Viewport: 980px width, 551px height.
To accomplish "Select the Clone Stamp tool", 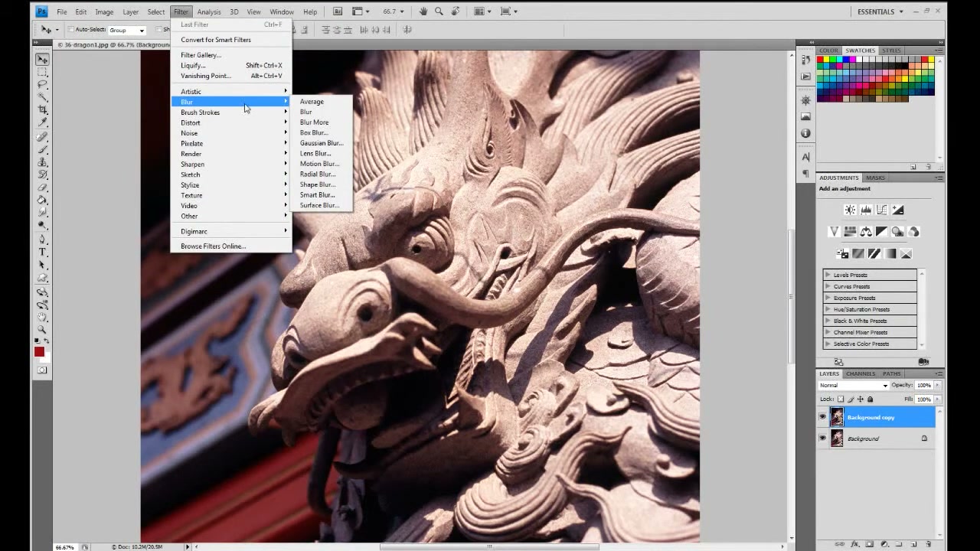I will pos(43,162).
